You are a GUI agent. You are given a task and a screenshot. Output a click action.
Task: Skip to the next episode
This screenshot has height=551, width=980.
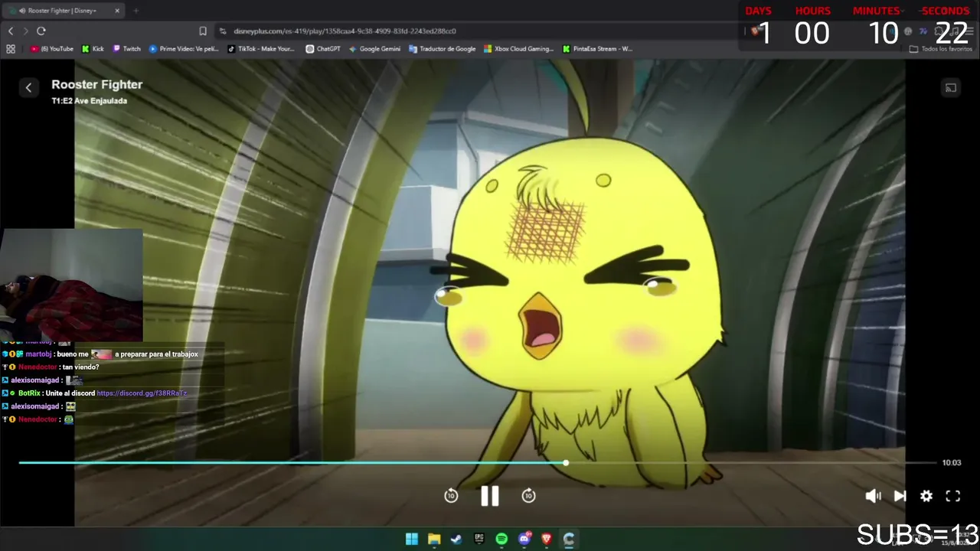click(x=900, y=496)
